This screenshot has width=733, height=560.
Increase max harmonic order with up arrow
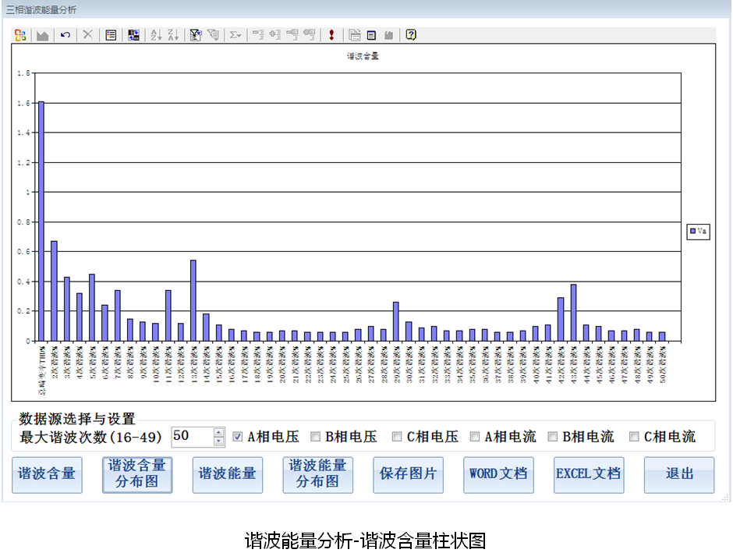[x=218, y=432]
